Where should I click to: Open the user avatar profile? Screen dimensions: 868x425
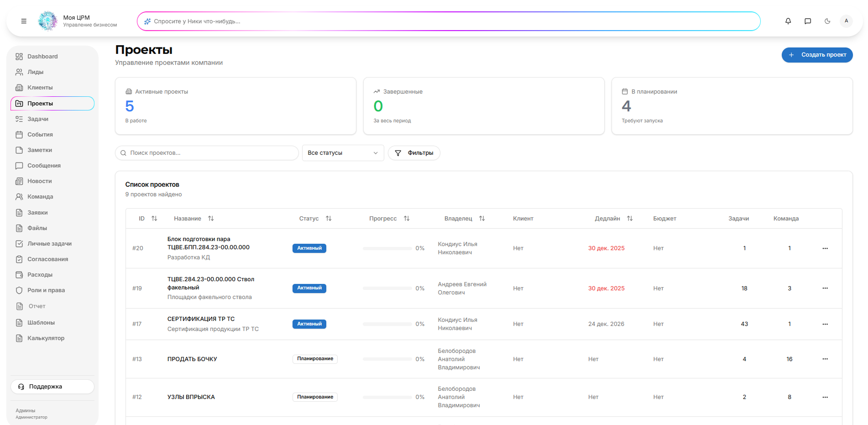click(x=846, y=21)
